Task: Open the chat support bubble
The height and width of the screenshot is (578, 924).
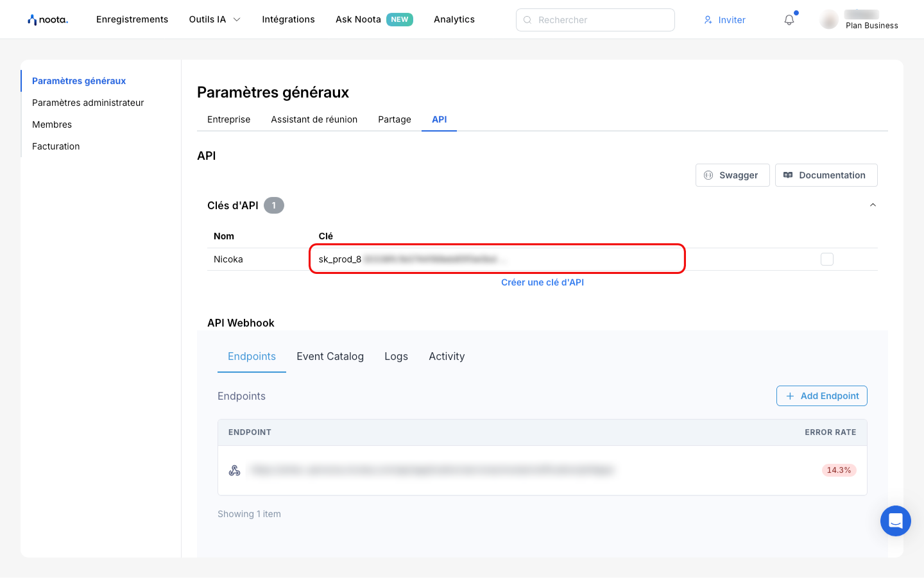Action: point(895,521)
